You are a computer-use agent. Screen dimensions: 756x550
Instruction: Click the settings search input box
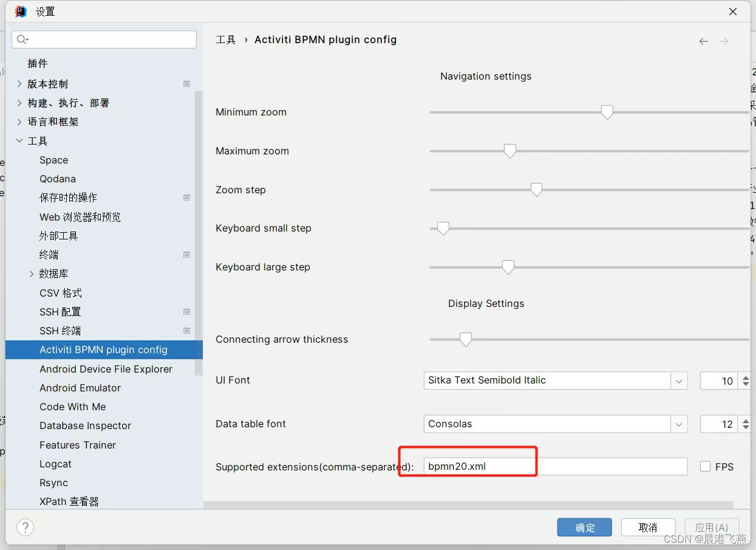(x=104, y=40)
